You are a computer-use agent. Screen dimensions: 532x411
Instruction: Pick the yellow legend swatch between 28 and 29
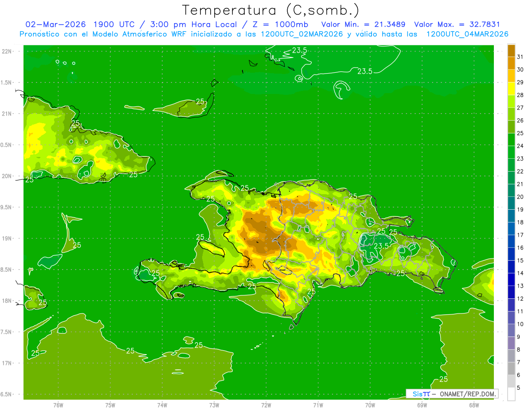tap(511, 89)
